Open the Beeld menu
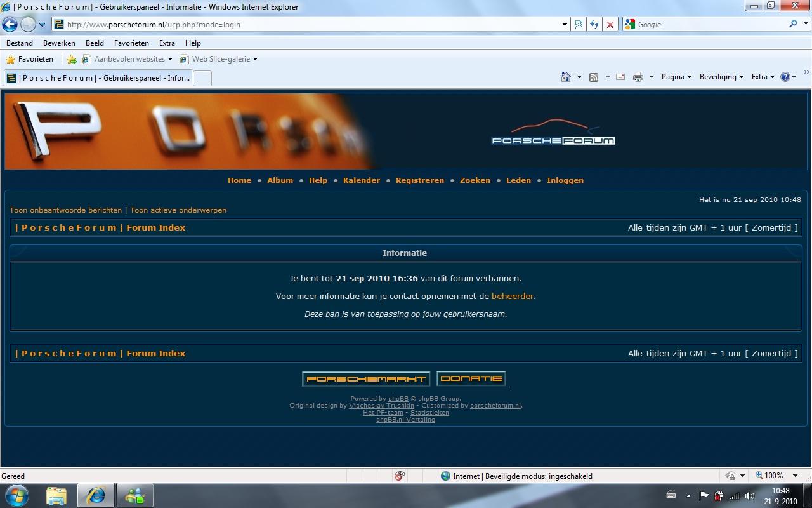Image resolution: width=812 pixels, height=508 pixels. (x=95, y=43)
